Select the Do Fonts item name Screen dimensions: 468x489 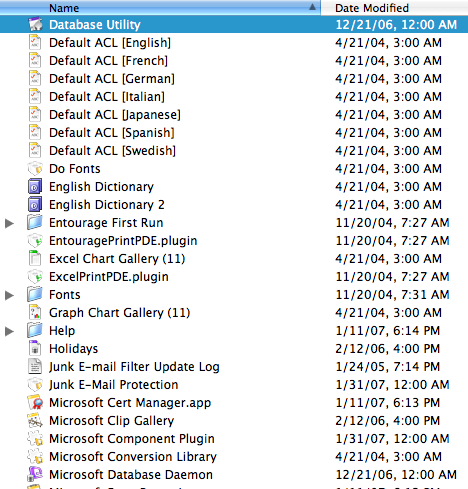(75, 169)
